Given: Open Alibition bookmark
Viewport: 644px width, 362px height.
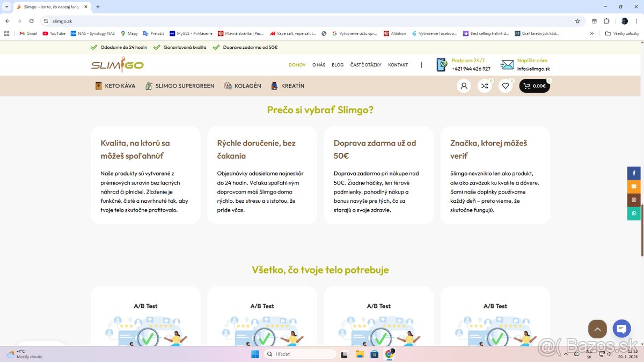Looking at the screenshot, I should point(394,33).
